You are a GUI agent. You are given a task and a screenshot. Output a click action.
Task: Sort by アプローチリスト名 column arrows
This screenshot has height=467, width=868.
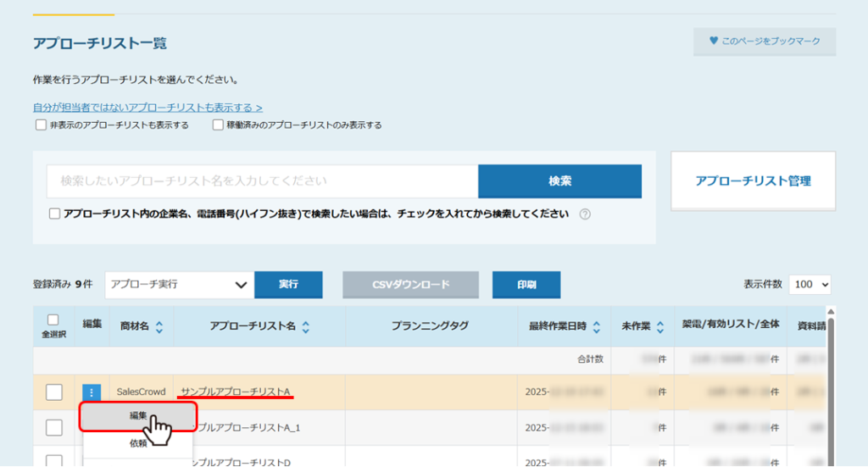coord(306,327)
